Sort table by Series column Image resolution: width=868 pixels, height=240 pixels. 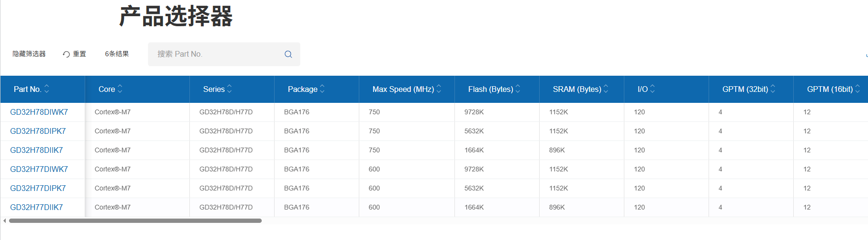[229, 89]
